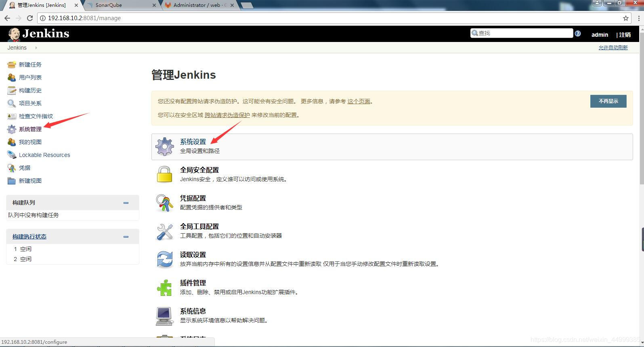Open 全局工具配置 link
The image size is (644, 347).
point(199,226)
